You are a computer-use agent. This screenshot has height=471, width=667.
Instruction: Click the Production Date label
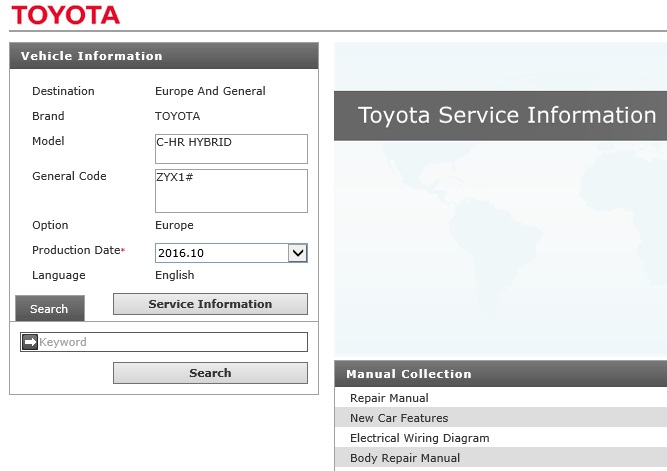click(77, 250)
